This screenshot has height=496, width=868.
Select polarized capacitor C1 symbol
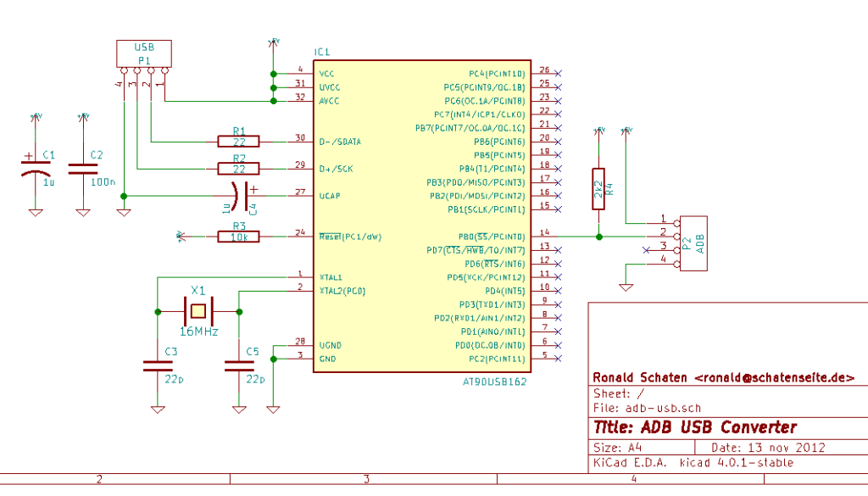35,166
